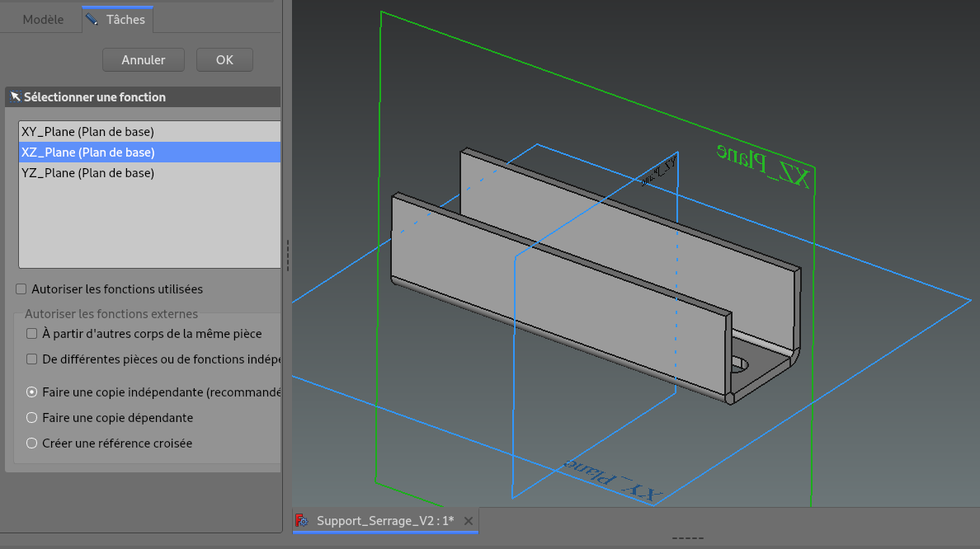Switch to the Modèle tab
Screen dimensions: 980x549
click(x=43, y=20)
